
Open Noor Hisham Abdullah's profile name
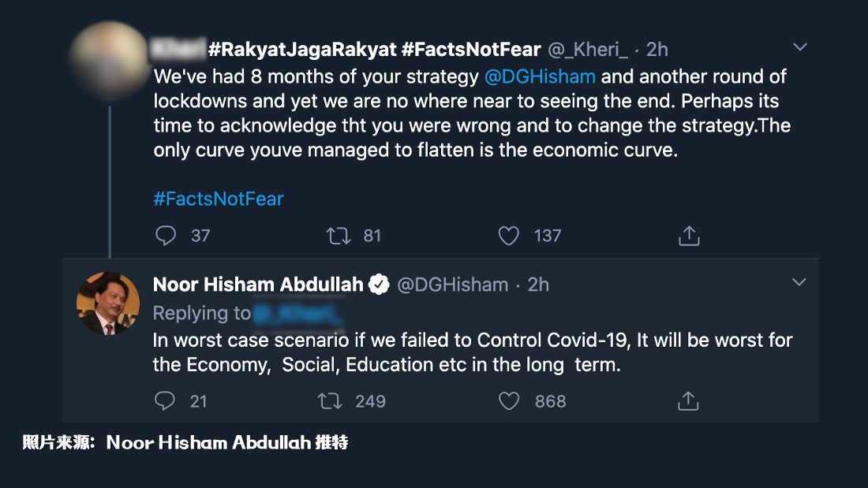pyautogui.click(x=258, y=285)
